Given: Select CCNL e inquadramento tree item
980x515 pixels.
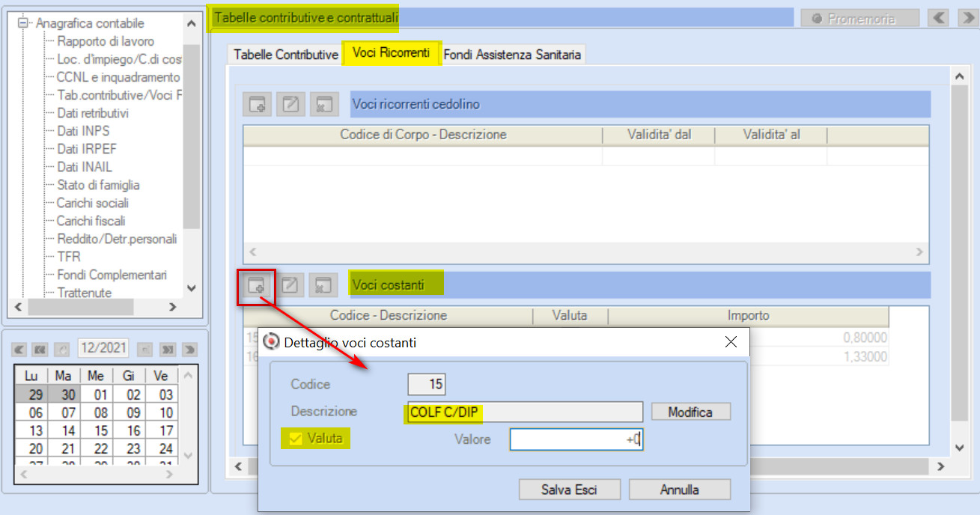Looking at the screenshot, I should coord(118,77).
